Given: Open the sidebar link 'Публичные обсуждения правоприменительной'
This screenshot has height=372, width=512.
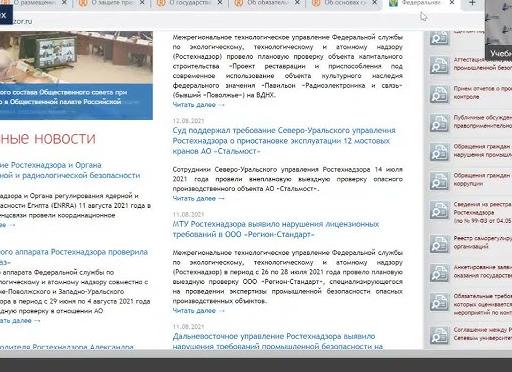Looking at the screenshot, I should pos(482,122).
